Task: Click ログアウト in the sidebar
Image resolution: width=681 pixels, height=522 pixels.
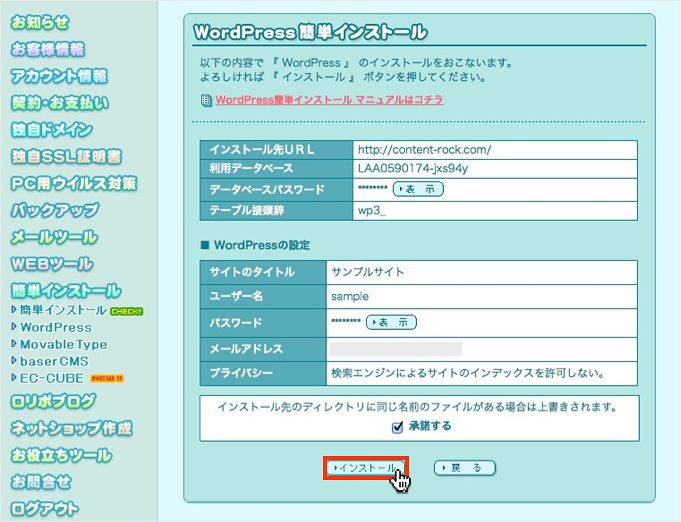Action: pyautogui.click(x=45, y=509)
